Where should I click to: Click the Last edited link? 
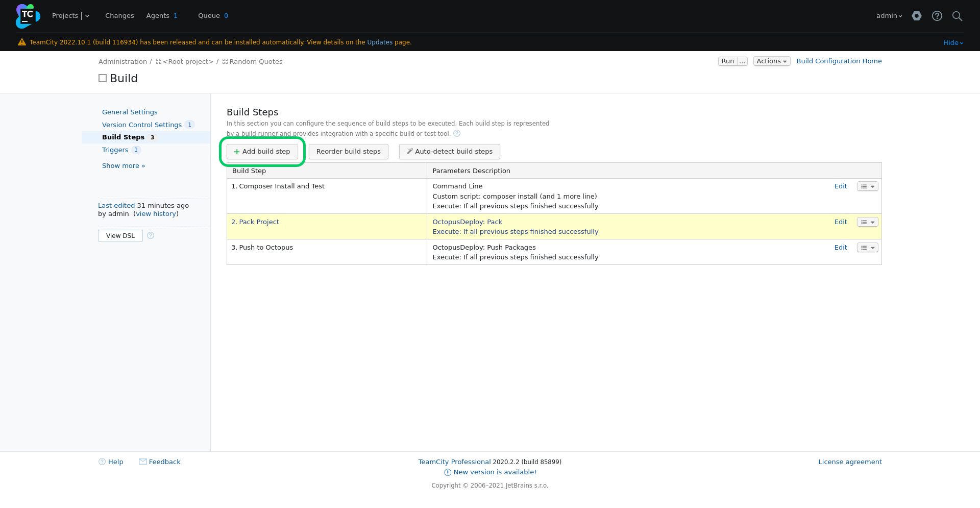pyautogui.click(x=116, y=206)
